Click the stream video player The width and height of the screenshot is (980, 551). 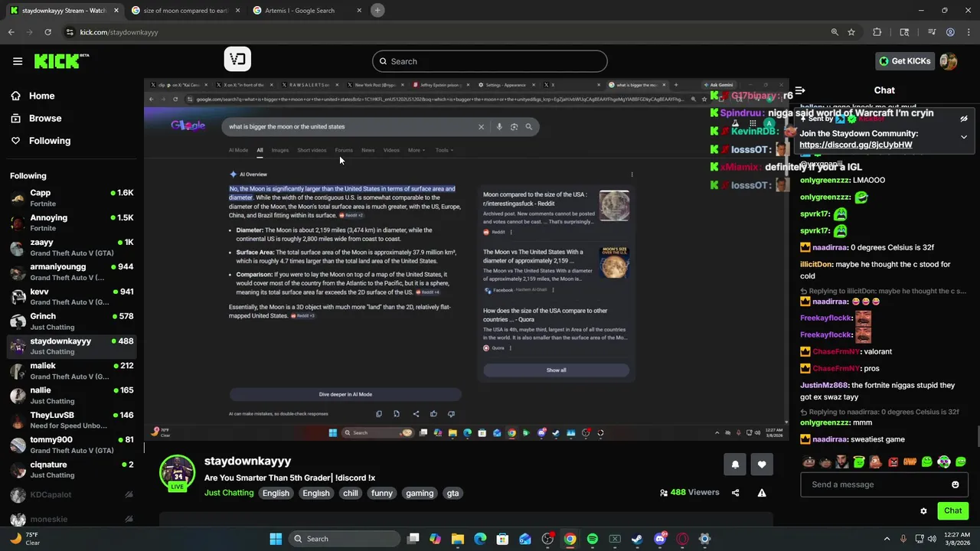point(466,259)
